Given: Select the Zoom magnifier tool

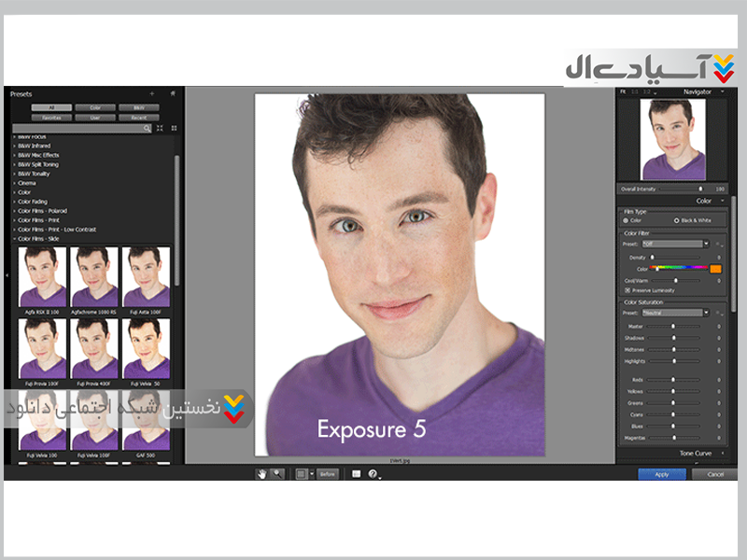Looking at the screenshot, I should (x=276, y=474).
